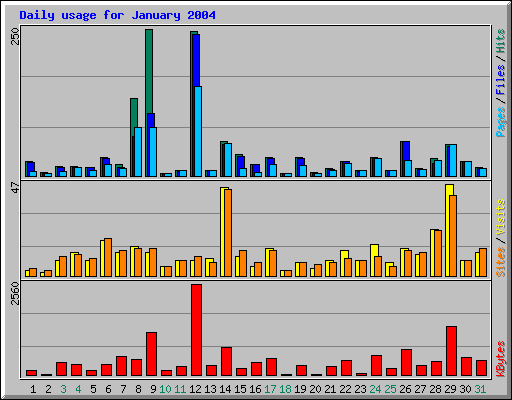This screenshot has width=512, height=400.
Task: Select the cyan pages bar for day 14
Action: (228, 160)
